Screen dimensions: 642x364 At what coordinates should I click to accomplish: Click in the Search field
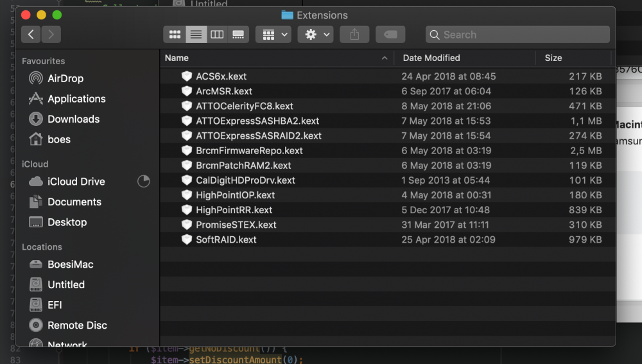pos(517,35)
